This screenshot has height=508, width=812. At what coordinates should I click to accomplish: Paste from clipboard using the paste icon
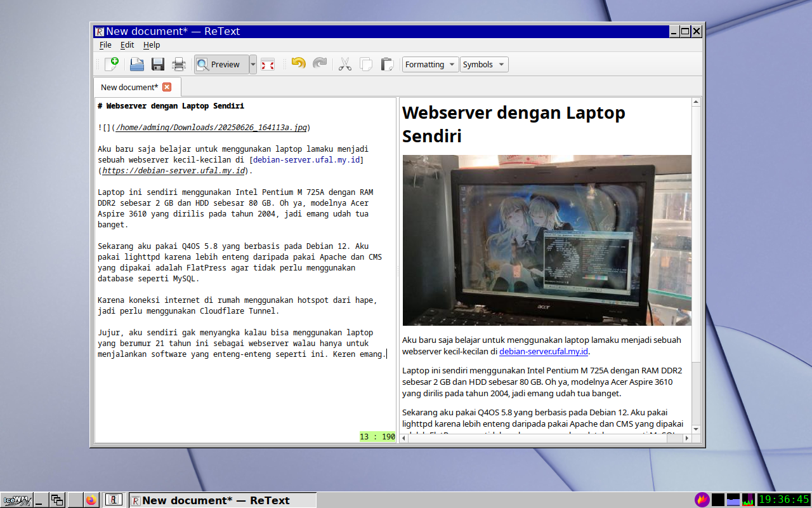pos(387,64)
